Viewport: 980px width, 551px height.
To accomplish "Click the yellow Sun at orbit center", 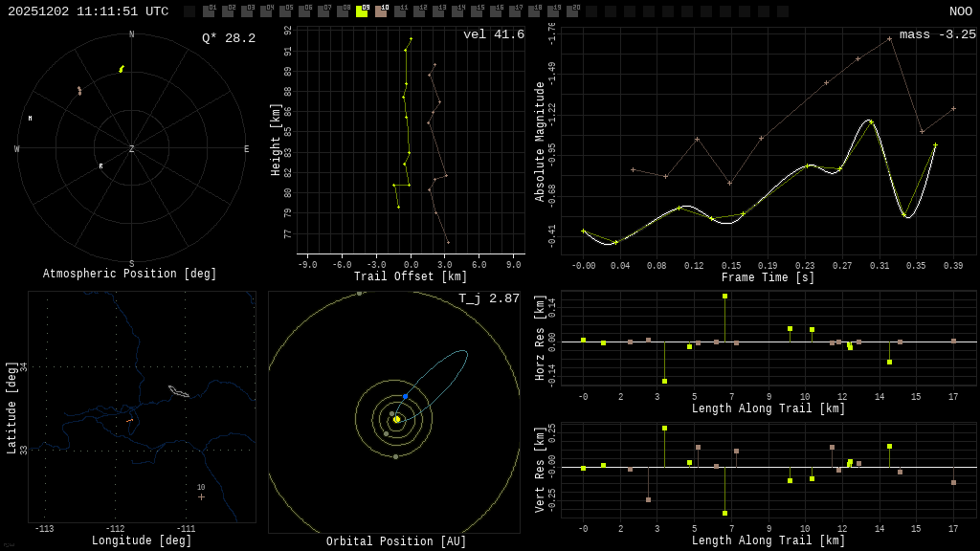I will (396, 419).
